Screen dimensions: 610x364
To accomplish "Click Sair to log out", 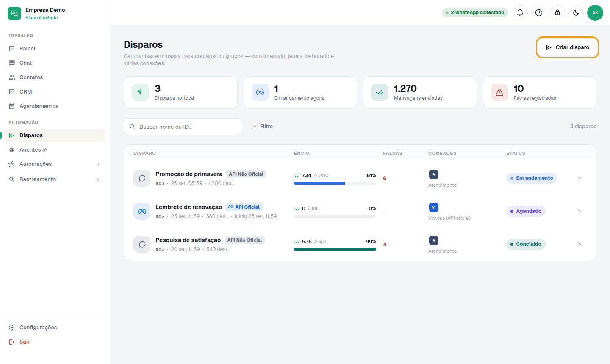I will click(x=55, y=342).
